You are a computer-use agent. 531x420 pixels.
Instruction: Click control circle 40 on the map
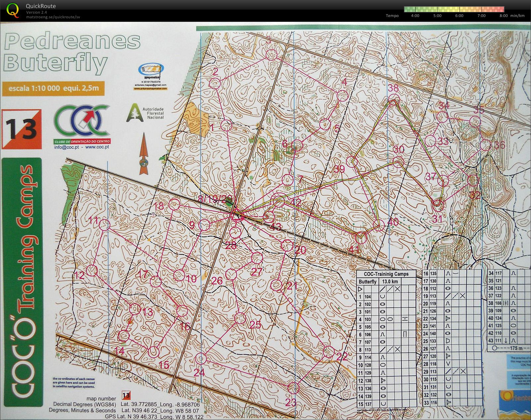click(x=379, y=226)
